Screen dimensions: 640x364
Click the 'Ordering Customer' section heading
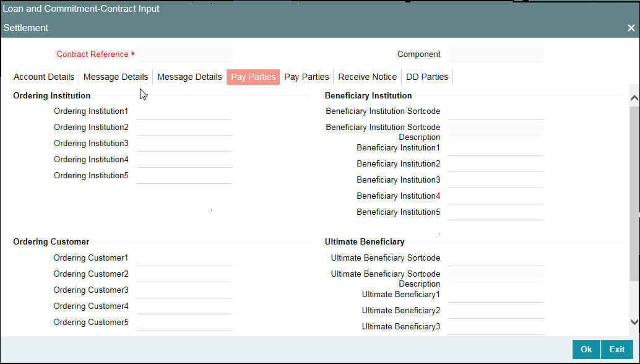point(51,241)
